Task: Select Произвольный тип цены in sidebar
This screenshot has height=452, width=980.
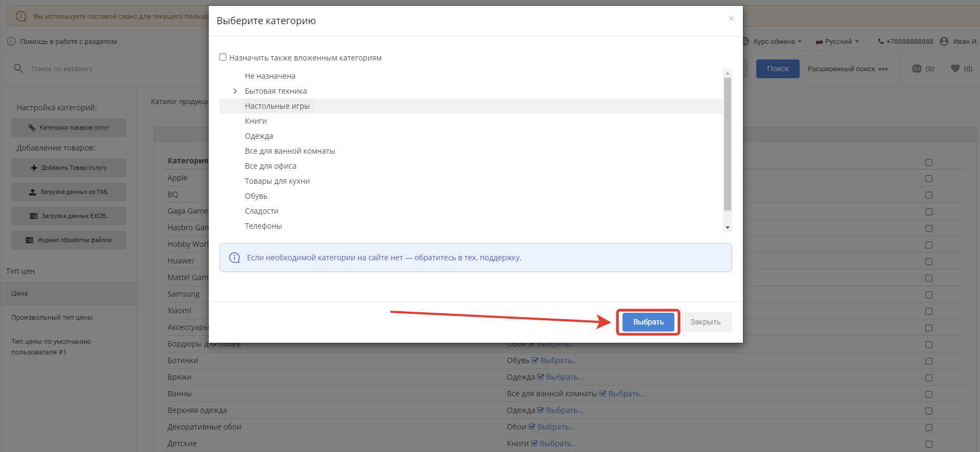Action: (52, 317)
